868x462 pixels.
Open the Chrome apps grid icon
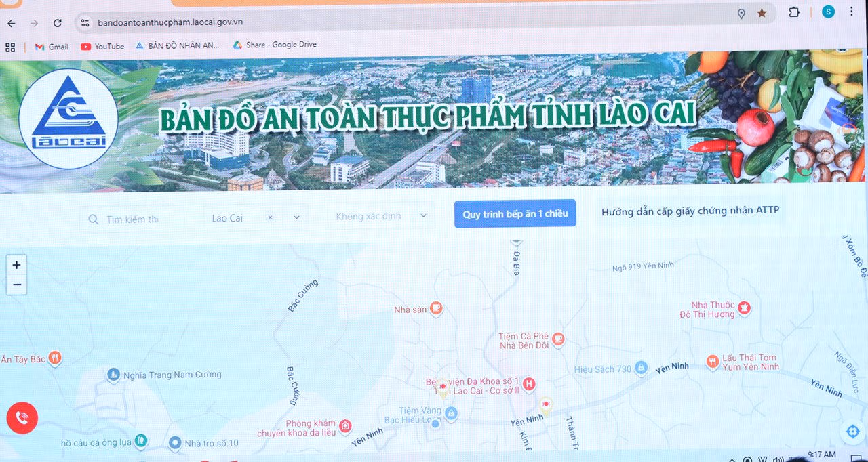point(10,47)
